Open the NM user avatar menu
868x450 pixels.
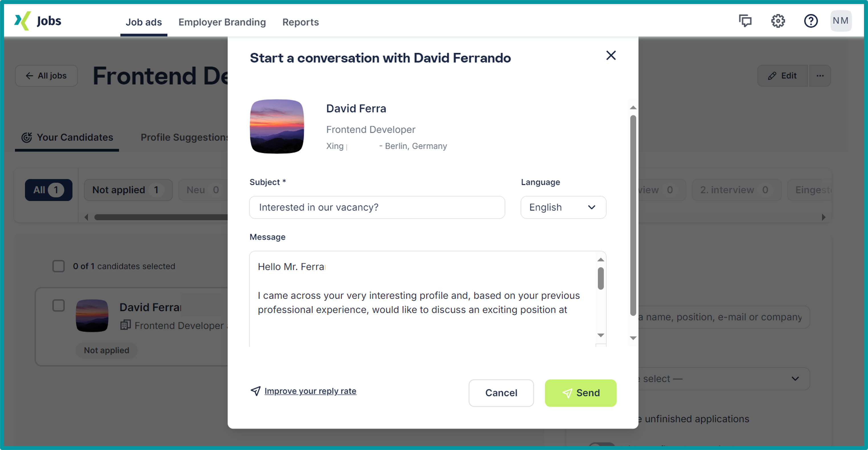click(840, 21)
